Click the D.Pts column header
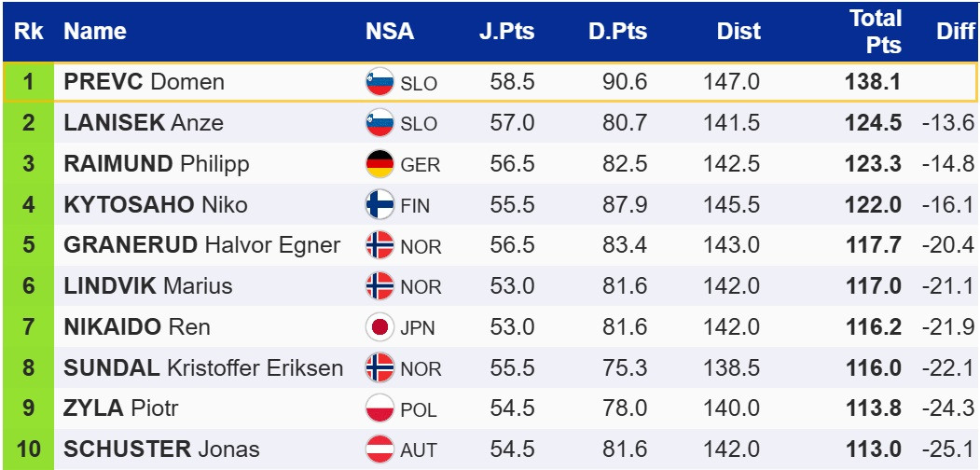The image size is (980, 470). coord(617,31)
